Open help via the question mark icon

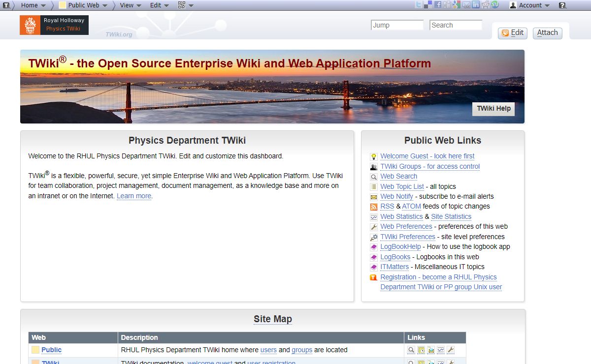click(x=562, y=5)
